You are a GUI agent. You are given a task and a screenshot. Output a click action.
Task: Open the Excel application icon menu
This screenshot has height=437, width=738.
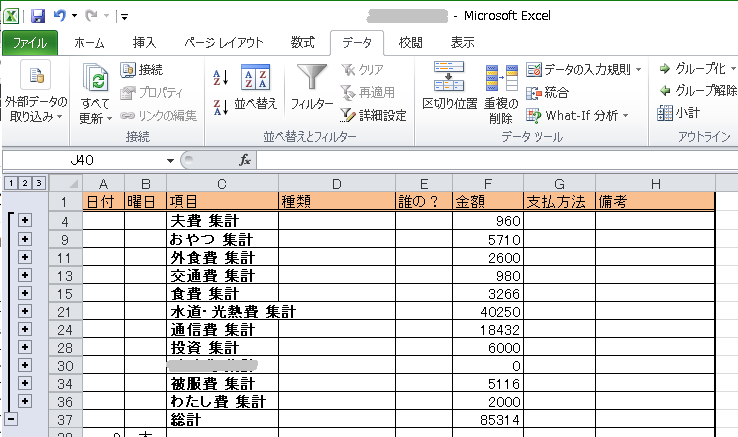point(11,16)
